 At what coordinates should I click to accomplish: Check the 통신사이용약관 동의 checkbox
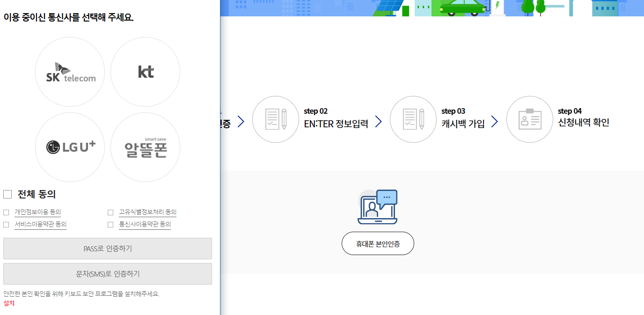(x=110, y=225)
